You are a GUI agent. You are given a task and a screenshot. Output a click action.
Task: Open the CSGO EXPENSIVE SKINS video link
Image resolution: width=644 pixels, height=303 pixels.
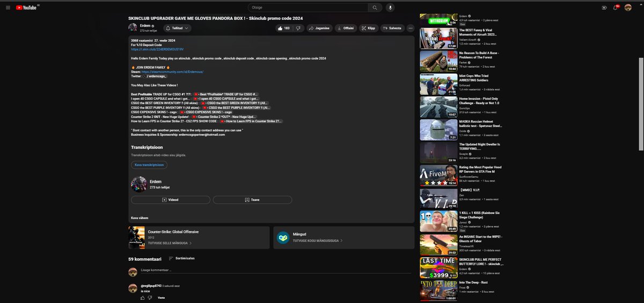tap(206, 112)
